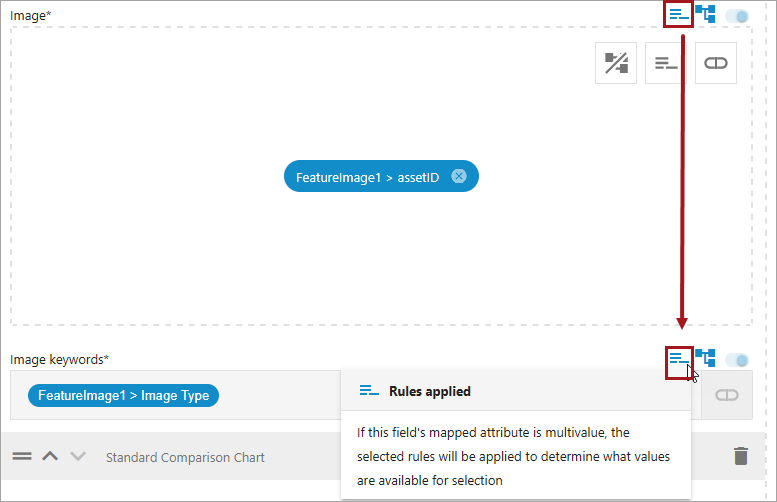Click the gray rules button inside Image box
The width and height of the screenshot is (777, 502).
click(x=666, y=63)
